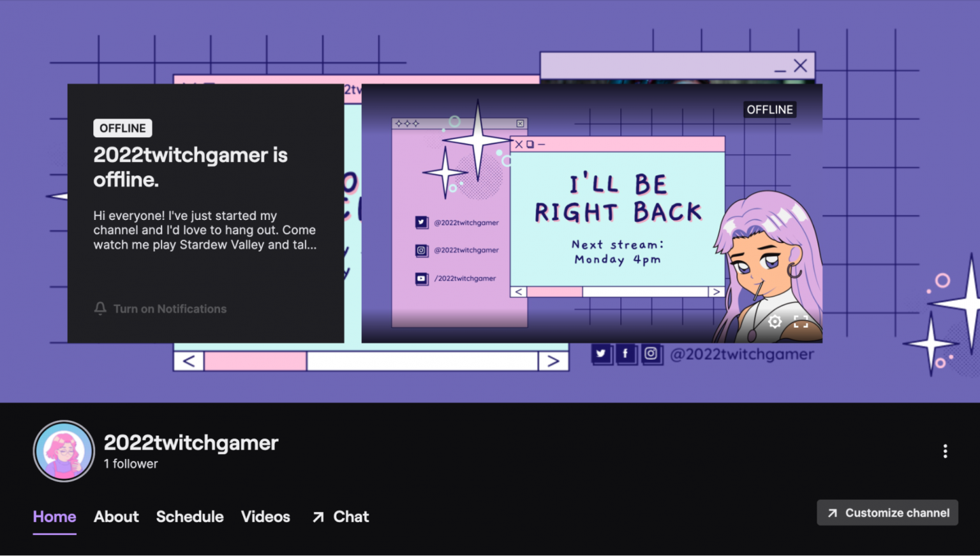The width and height of the screenshot is (980, 556).
Task: Switch to the About tab
Action: click(116, 517)
